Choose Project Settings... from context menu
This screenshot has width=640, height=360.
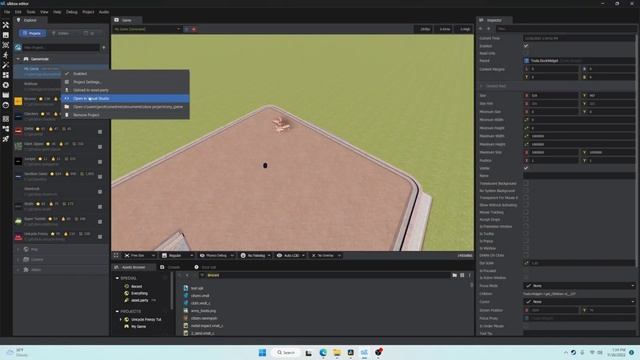[125, 82]
